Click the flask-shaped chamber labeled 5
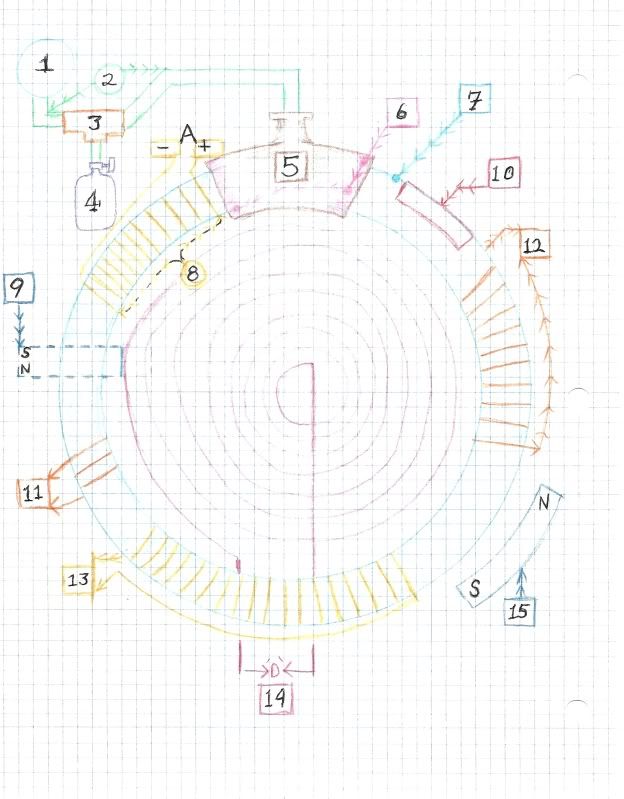The height and width of the screenshot is (799, 624). (289, 166)
